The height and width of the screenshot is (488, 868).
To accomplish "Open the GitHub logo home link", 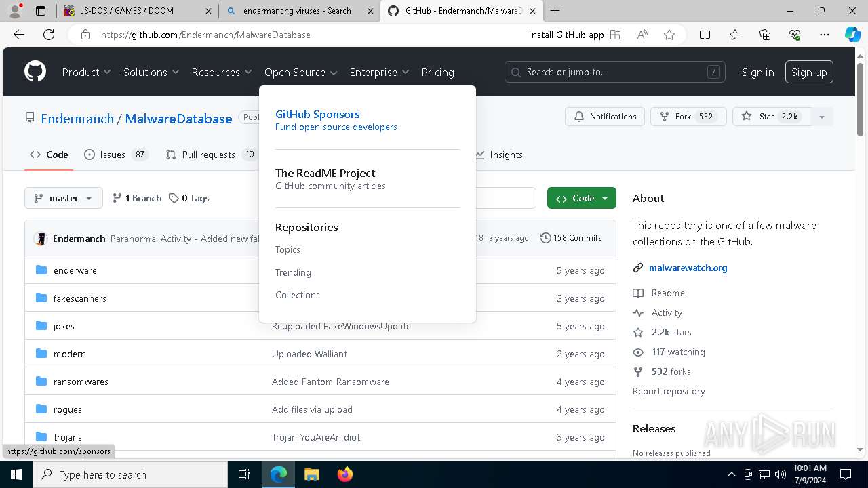I will (35, 72).
